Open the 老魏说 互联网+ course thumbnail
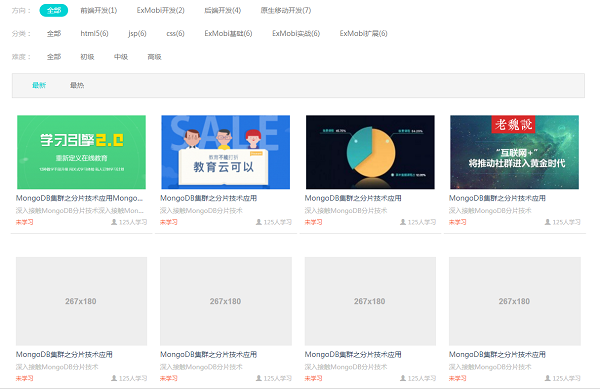The image size is (600, 389). click(514, 152)
